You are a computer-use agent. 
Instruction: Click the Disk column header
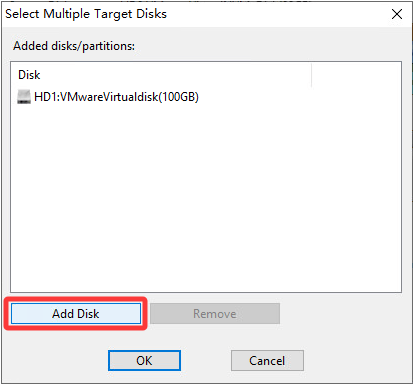[x=29, y=75]
